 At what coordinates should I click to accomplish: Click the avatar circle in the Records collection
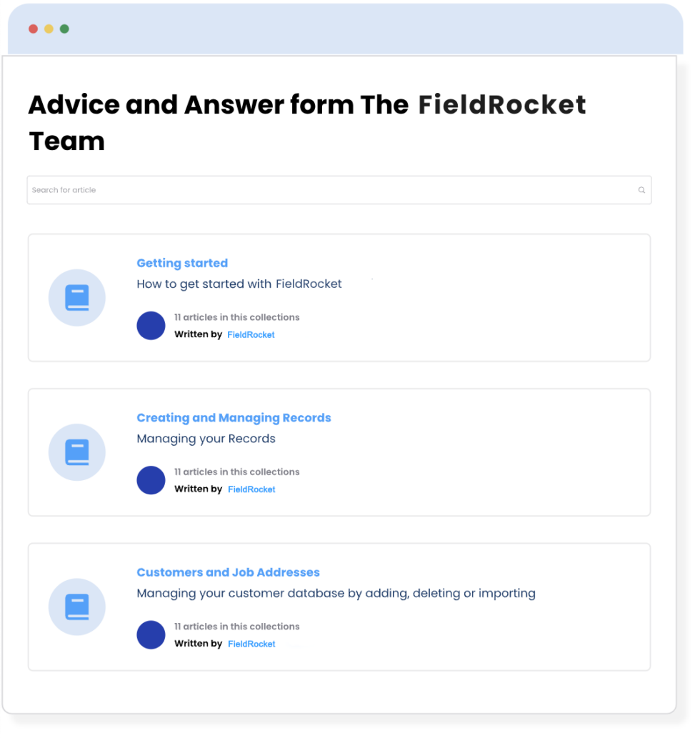pos(151,480)
